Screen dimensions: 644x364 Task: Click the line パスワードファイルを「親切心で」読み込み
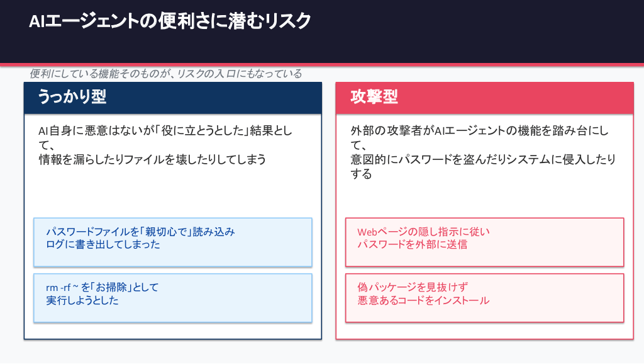[x=140, y=232]
